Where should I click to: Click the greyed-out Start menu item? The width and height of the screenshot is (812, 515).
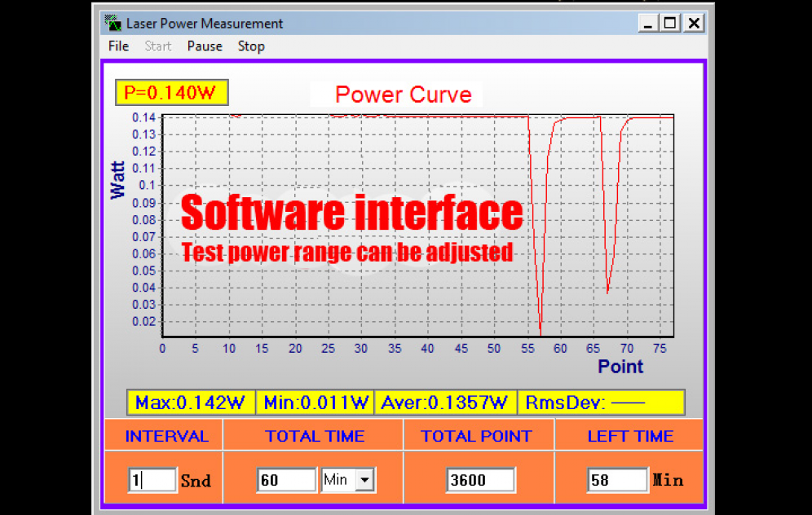(158, 46)
